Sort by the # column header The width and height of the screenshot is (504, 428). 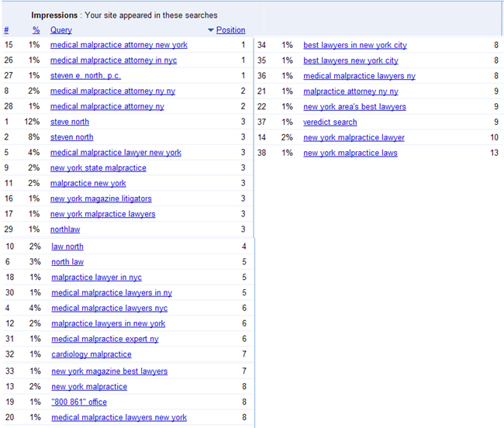[6, 30]
